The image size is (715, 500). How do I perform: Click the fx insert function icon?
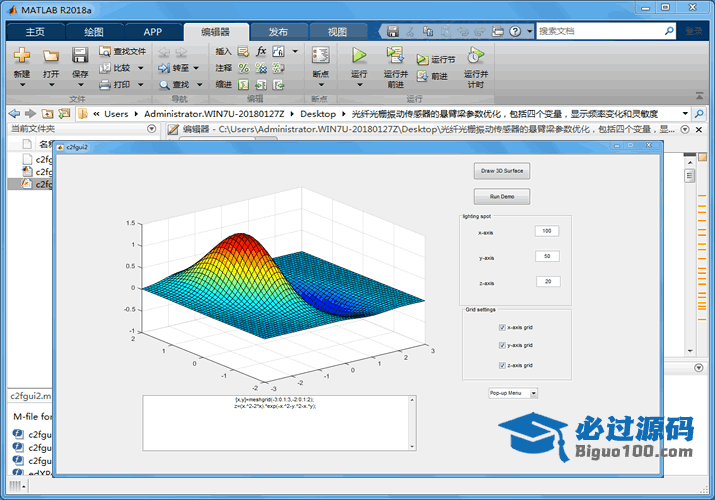(261, 51)
